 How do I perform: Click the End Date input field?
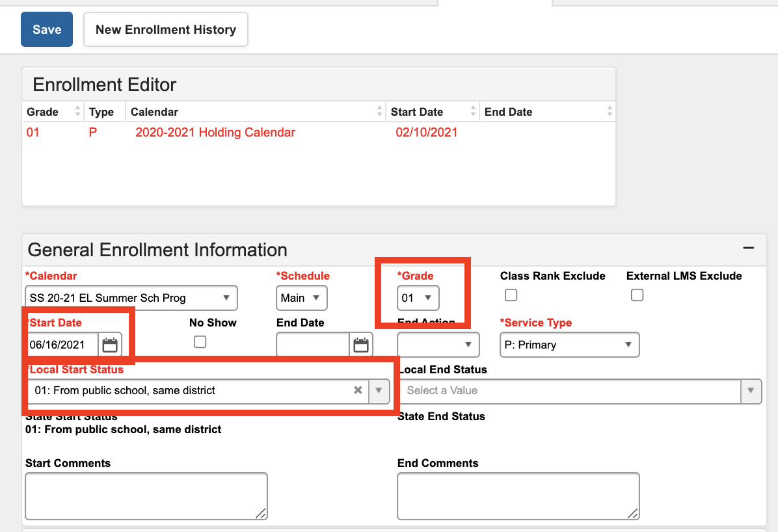coord(313,345)
